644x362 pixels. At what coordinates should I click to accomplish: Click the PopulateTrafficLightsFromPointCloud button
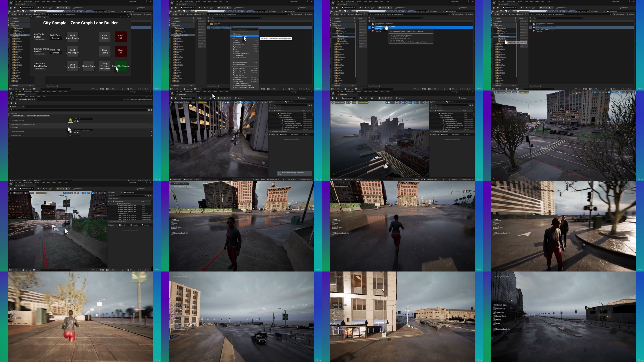(x=38, y=116)
